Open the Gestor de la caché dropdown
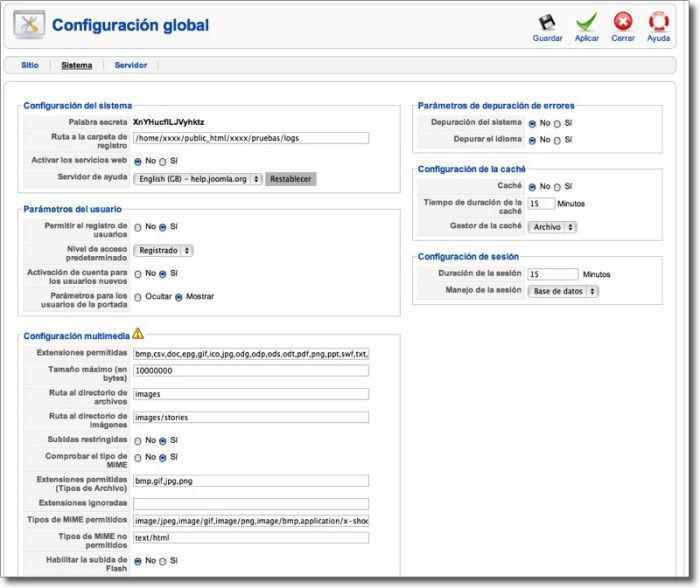The width and height of the screenshot is (700, 588). coord(552,227)
